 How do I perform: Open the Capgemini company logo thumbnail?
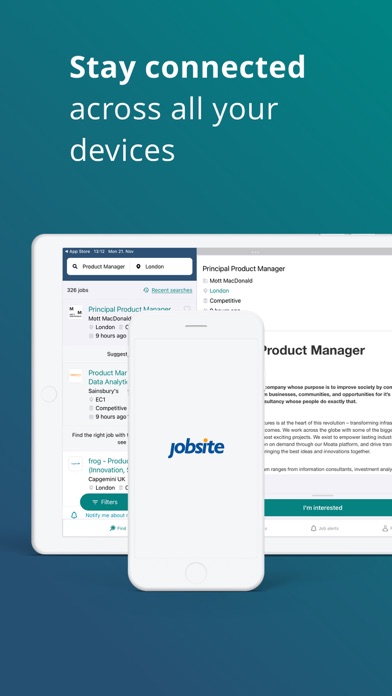click(x=75, y=464)
